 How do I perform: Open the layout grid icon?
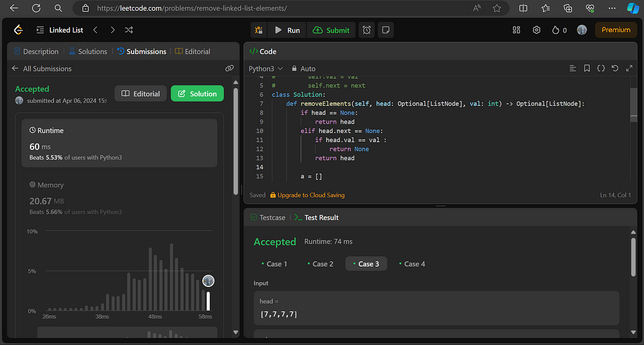click(x=517, y=30)
